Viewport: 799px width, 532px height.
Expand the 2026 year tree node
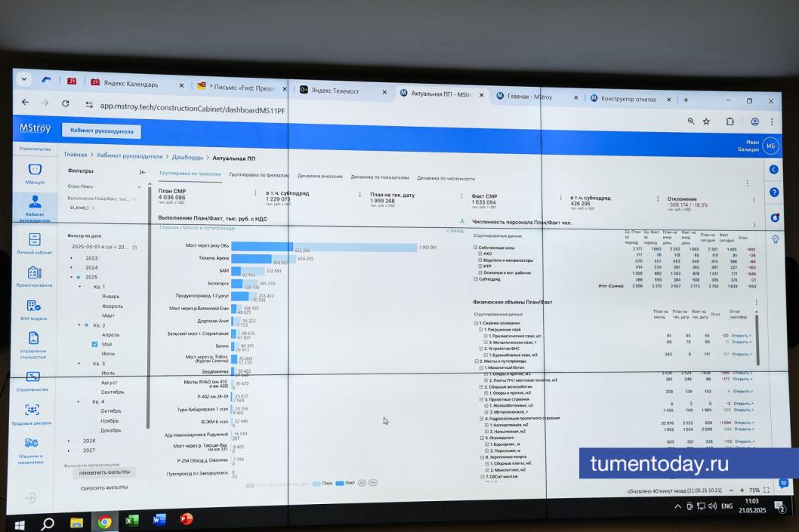69,441
